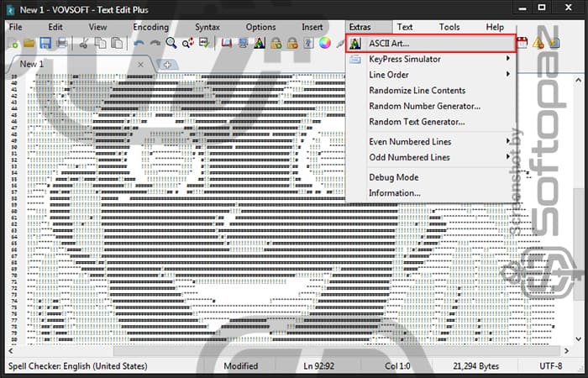Click the UTF-8 encoding status entry
Viewport: 588px width, 378px height.
[551, 366]
